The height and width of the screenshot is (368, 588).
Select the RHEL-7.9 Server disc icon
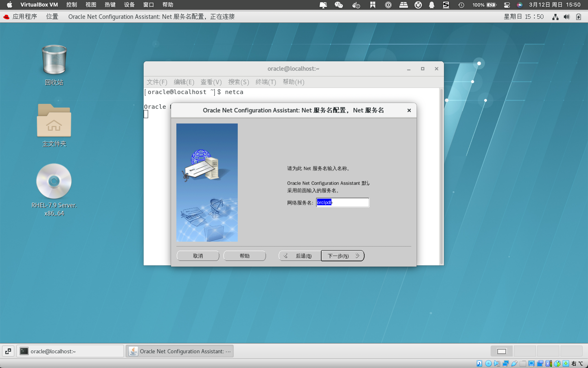tap(54, 190)
